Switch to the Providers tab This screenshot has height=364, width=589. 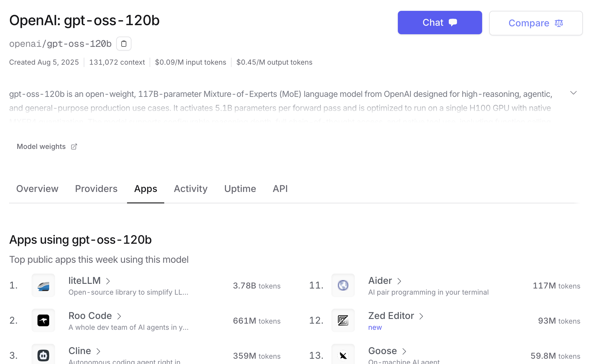(x=96, y=189)
